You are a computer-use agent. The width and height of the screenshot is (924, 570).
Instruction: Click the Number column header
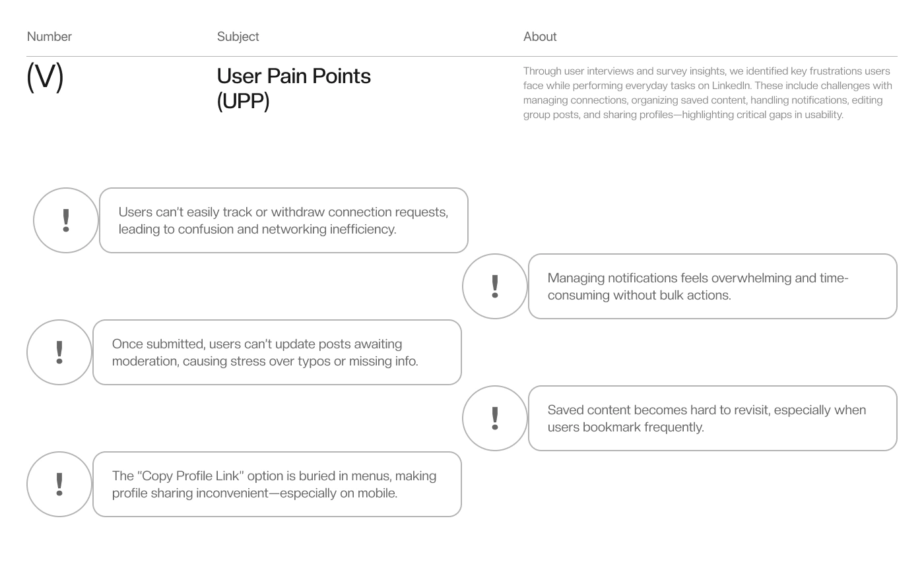click(x=49, y=37)
